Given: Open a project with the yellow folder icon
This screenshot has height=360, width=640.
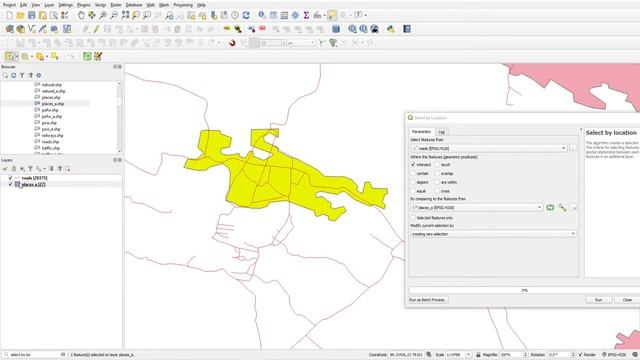Looking at the screenshot, I should (x=20, y=15).
